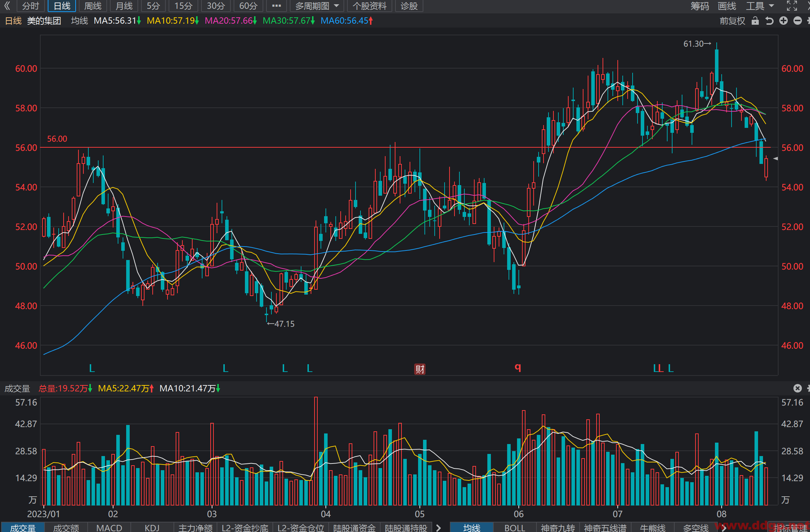
Task: Open the 5分 five-minute chart
Action: pos(153,6)
